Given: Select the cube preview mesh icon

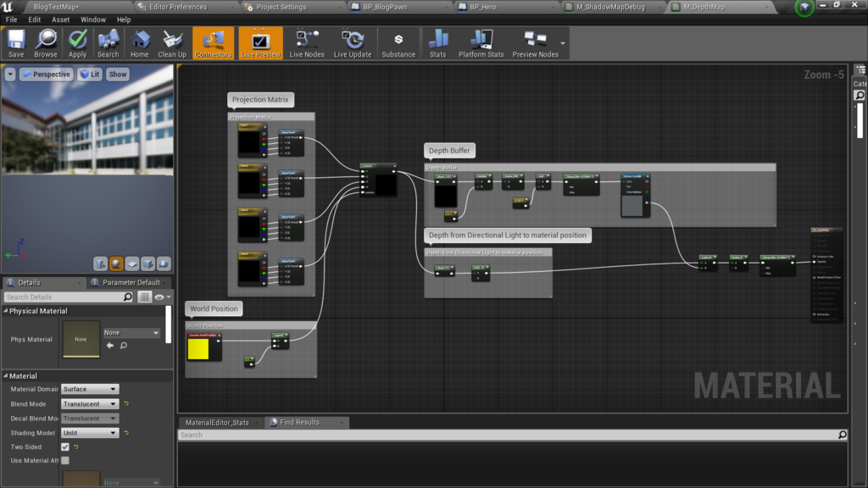Looking at the screenshot, I should tap(147, 264).
